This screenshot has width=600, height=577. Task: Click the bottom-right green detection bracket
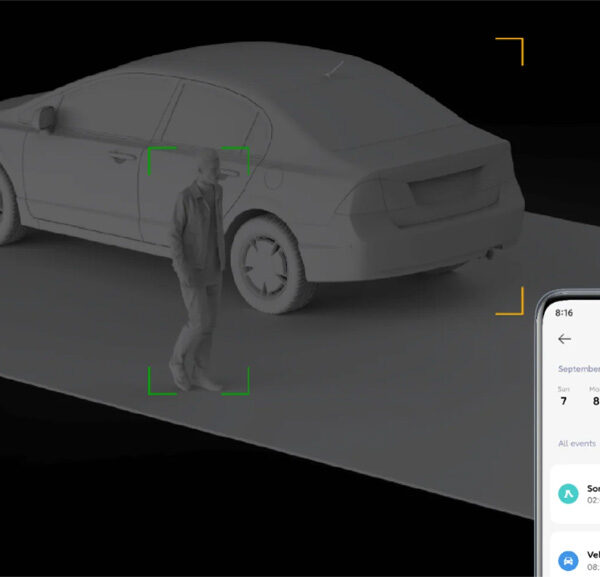[x=241, y=387]
